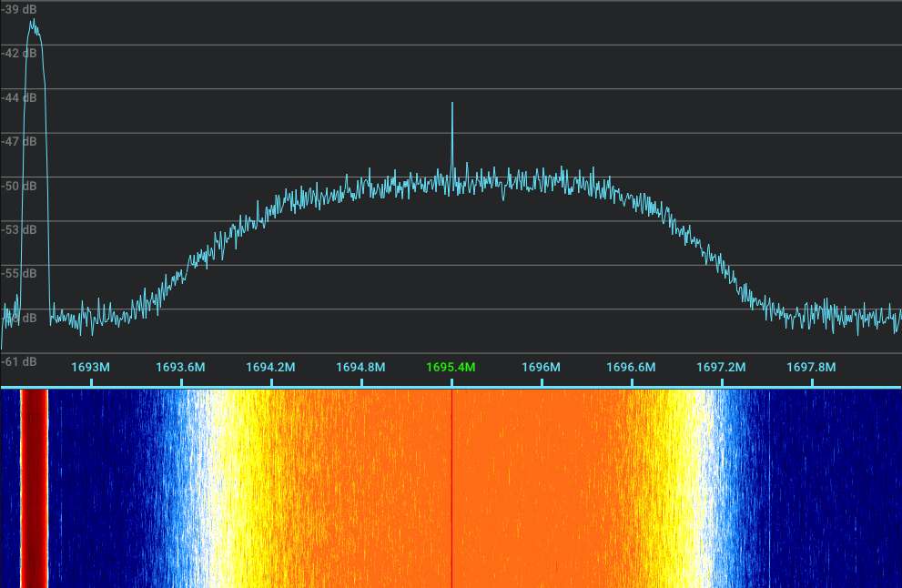
Task: Click the 1696.6M frequency label
Action: [632, 368]
